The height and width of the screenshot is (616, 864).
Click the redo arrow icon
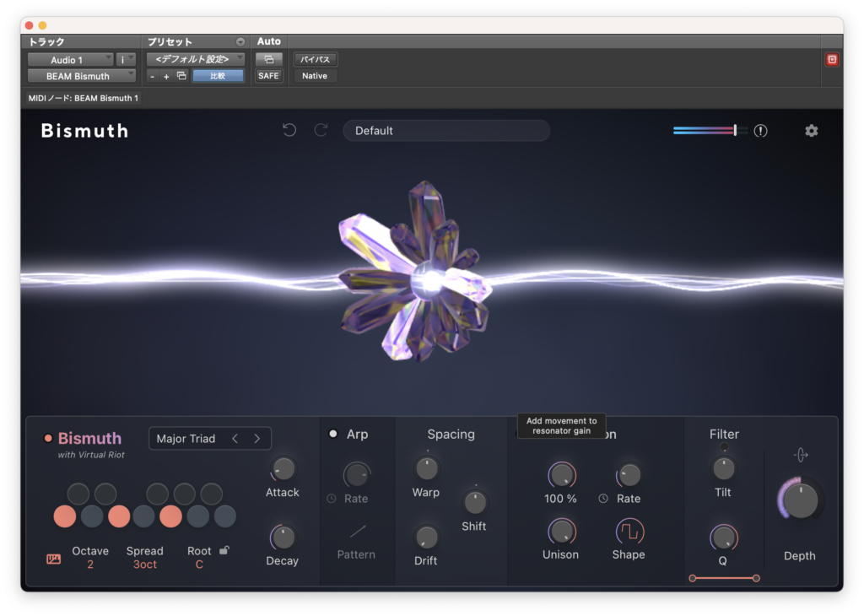321,130
